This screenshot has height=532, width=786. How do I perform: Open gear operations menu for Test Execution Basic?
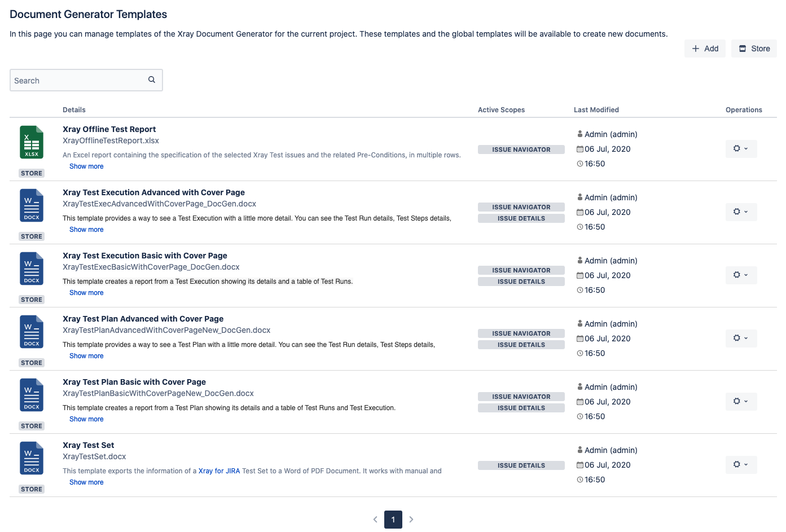[x=741, y=275]
